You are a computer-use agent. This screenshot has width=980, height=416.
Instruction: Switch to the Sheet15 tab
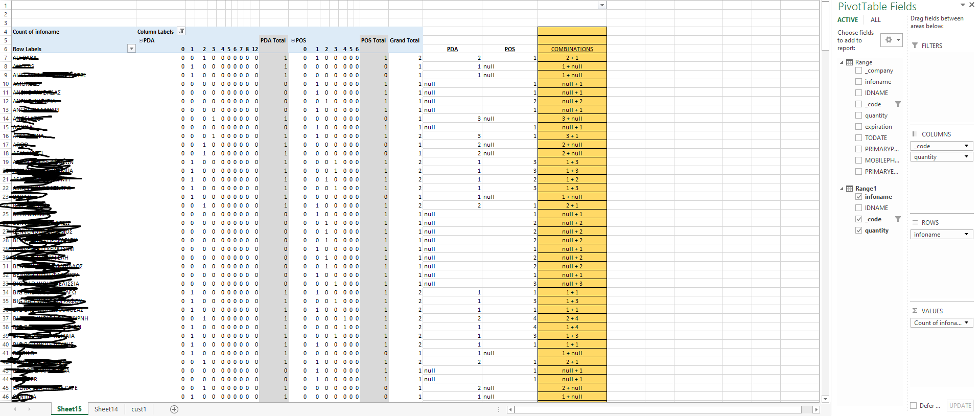(x=69, y=409)
